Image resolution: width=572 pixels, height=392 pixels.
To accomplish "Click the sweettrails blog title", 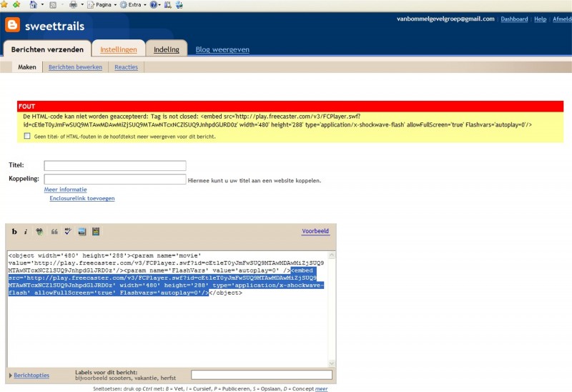I will point(55,26).
